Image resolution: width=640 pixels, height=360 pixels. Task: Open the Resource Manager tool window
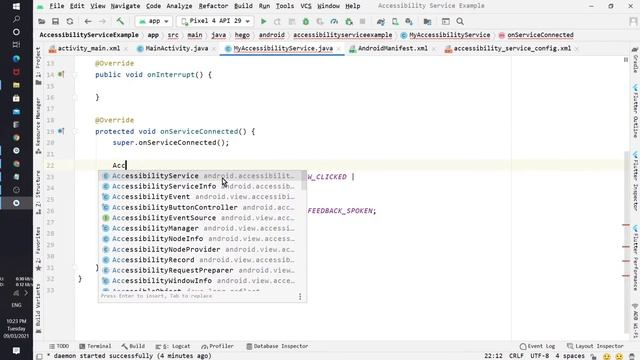(x=38, y=126)
